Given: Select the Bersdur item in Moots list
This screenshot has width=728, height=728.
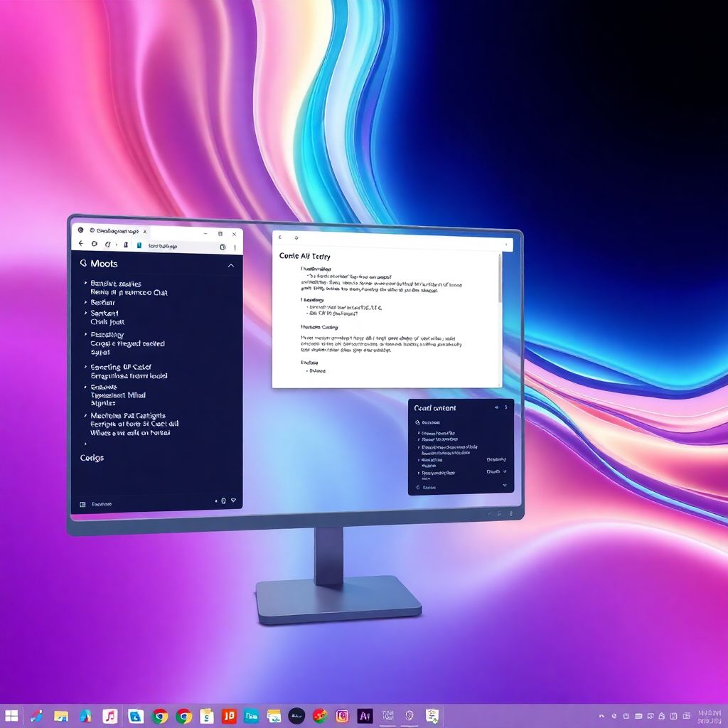Looking at the screenshot, I should (103, 302).
